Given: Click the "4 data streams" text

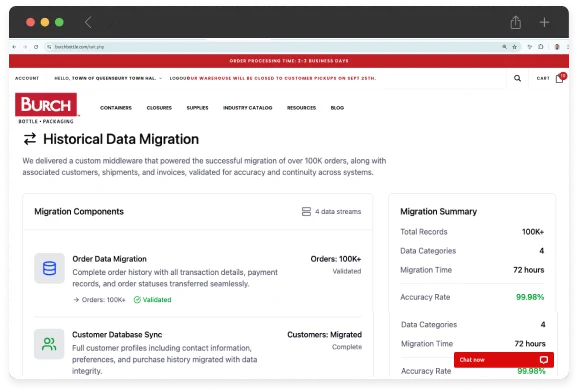Looking at the screenshot, I should 338,212.
